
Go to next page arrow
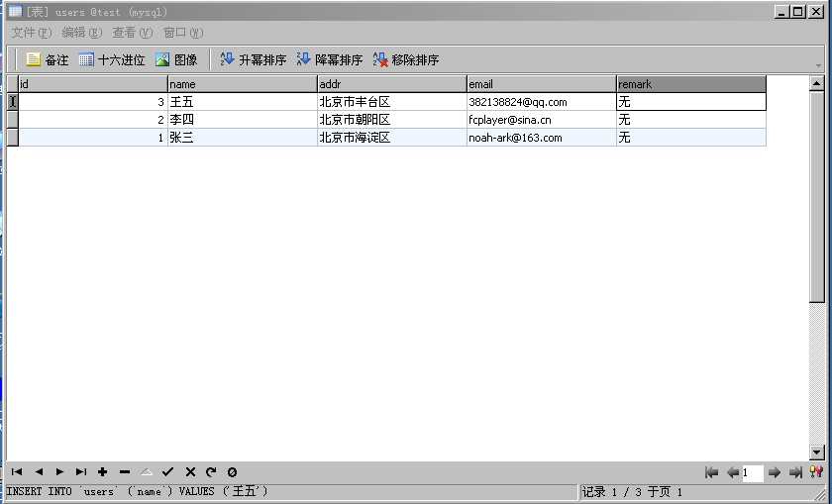click(x=775, y=472)
